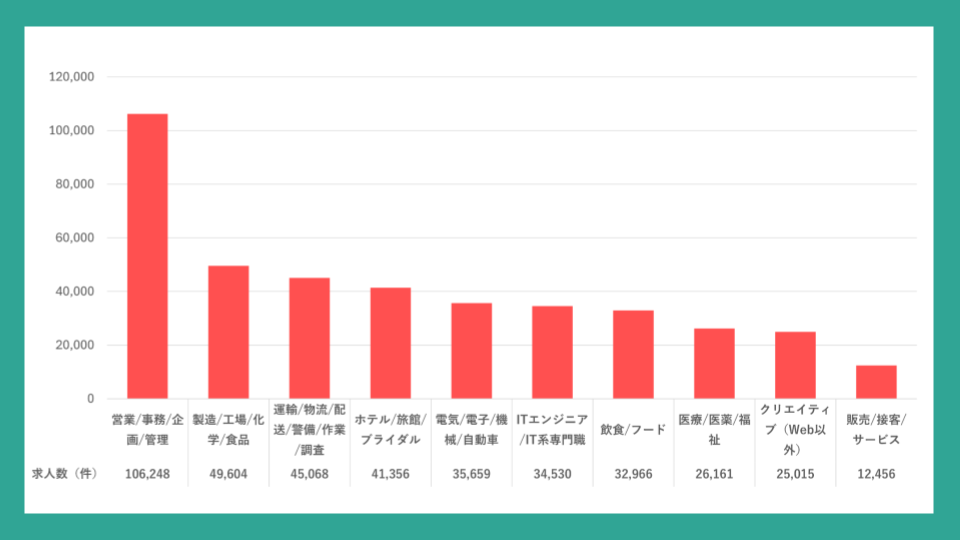This screenshot has height=540, width=960.
Task: Select the bar for 医療/医薬/福祉
Action: (x=714, y=364)
